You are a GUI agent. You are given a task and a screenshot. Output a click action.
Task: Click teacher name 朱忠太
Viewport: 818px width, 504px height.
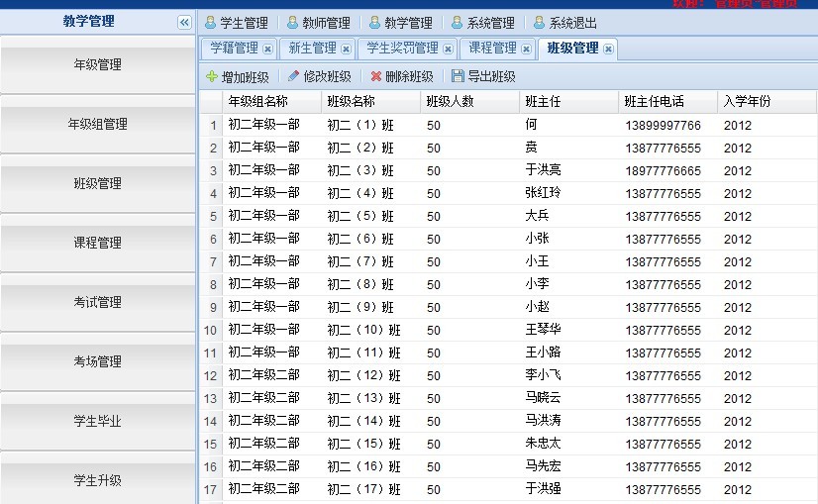coord(543,443)
